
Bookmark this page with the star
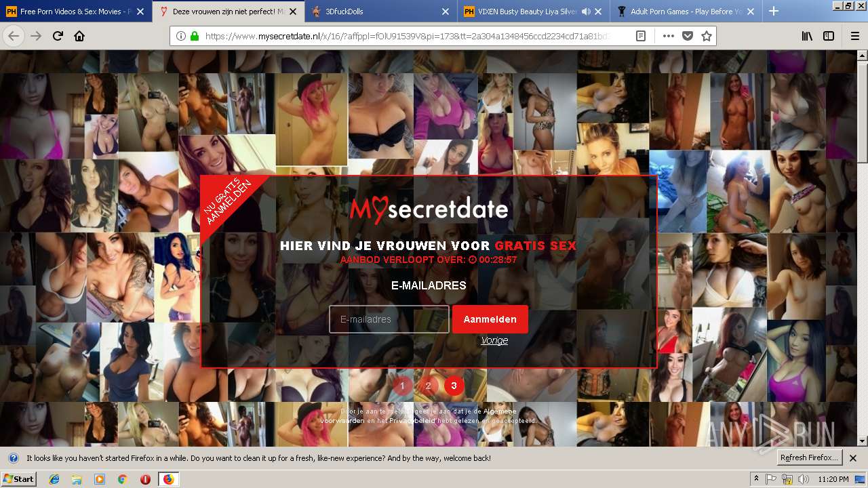click(x=706, y=36)
